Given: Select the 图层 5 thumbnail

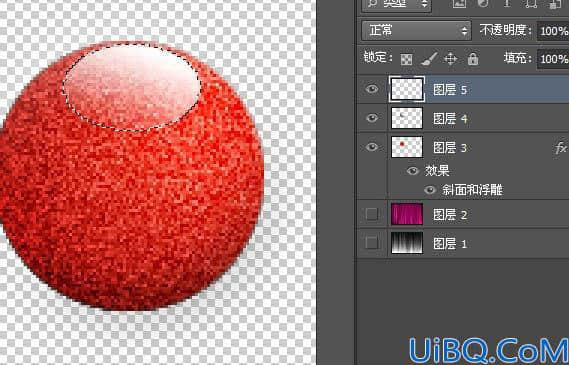Looking at the screenshot, I should click(x=407, y=89).
